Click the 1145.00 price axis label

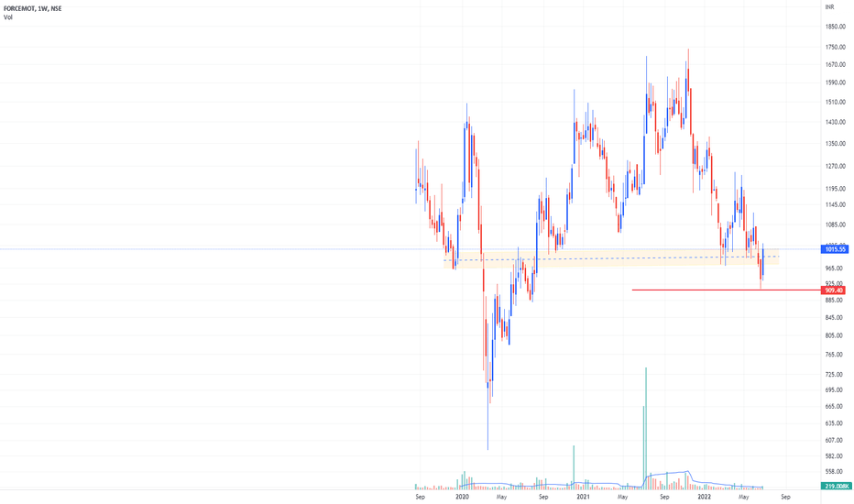click(835, 205)
